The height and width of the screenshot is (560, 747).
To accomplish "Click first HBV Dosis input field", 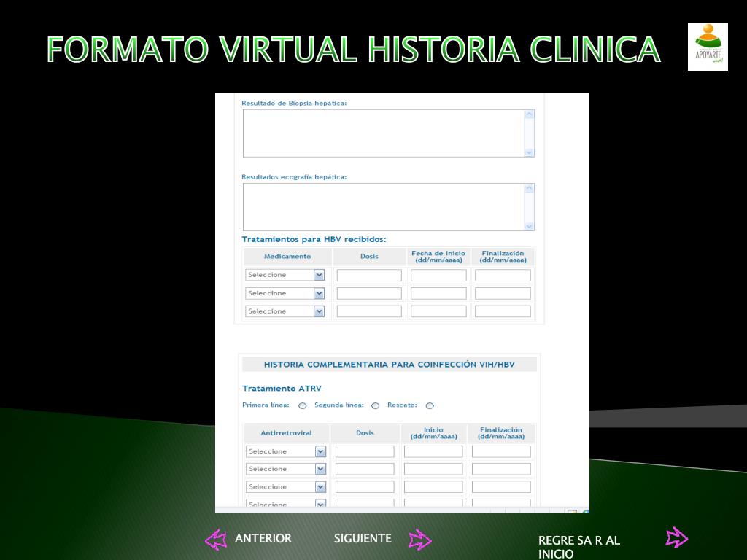I will pyautogui.click(x=369, y=275).
